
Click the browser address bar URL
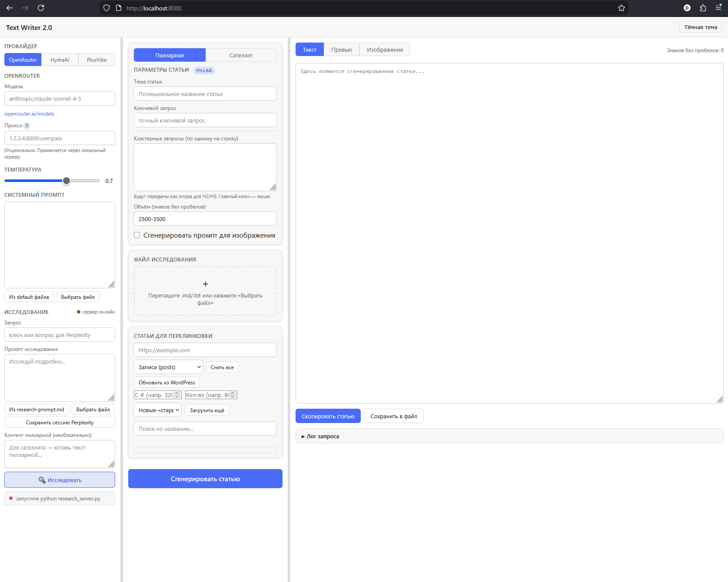(154, 8)
